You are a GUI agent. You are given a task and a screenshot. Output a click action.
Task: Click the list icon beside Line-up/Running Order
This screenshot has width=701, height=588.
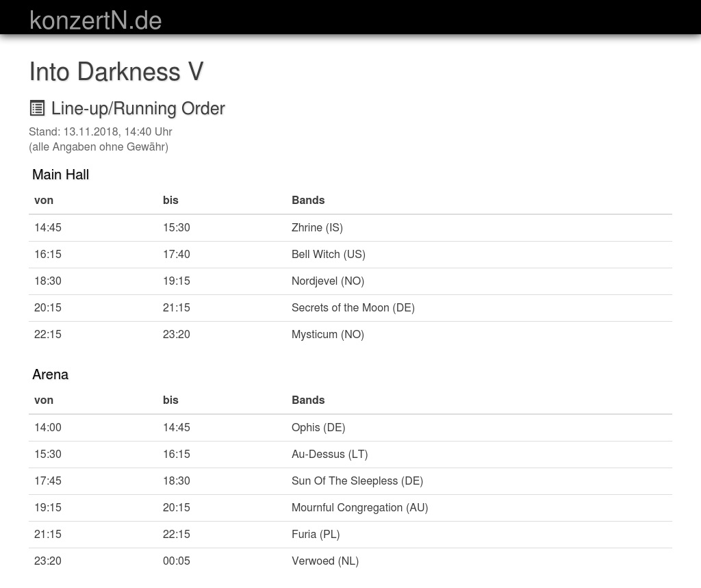37,108
